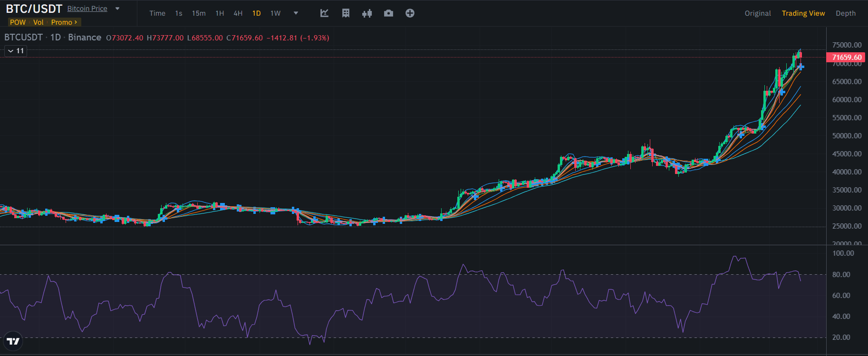Open more time intervals dropdown
This screenshot has height=356, width=868.
tap(296, 13)
